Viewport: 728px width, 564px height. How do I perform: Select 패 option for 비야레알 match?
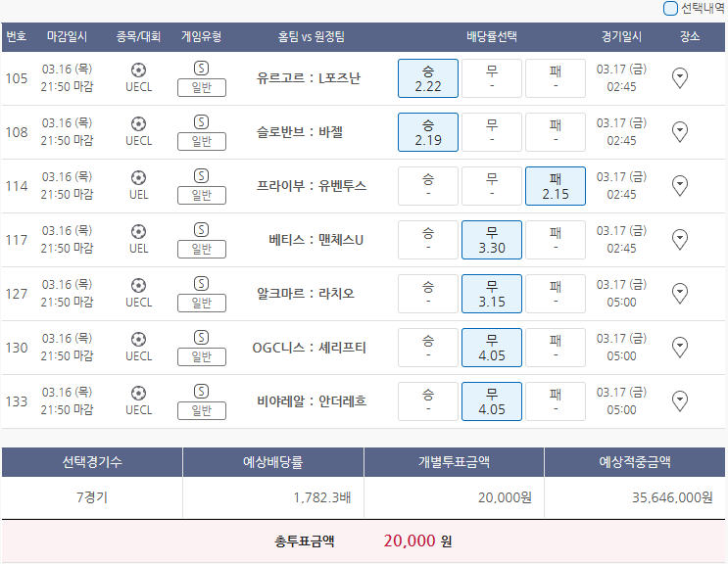(x=556, y=401)
